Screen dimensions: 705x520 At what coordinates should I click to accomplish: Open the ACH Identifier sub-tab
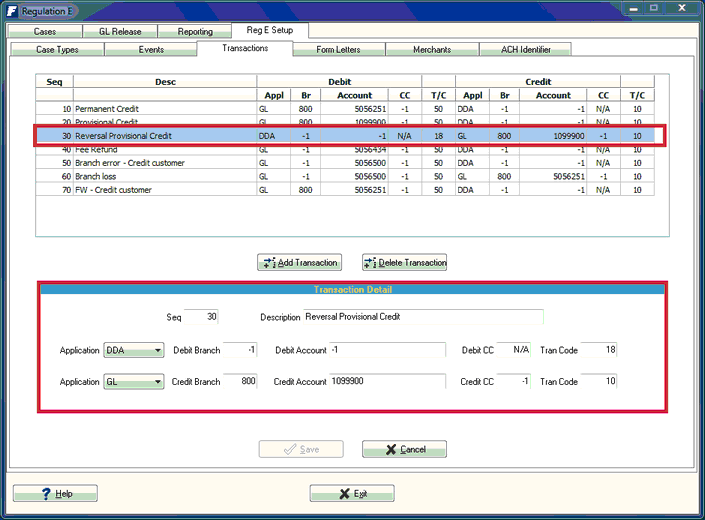tap(527, 50)
